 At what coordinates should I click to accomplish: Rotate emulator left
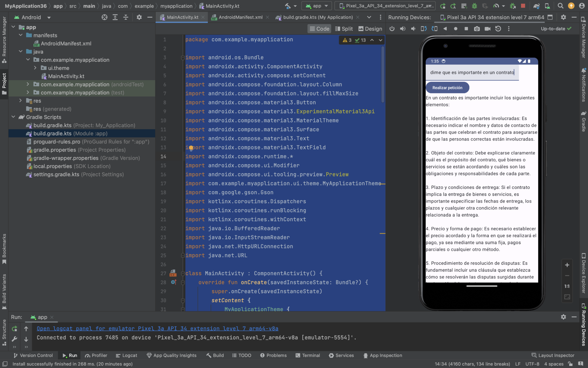point(424,29)
